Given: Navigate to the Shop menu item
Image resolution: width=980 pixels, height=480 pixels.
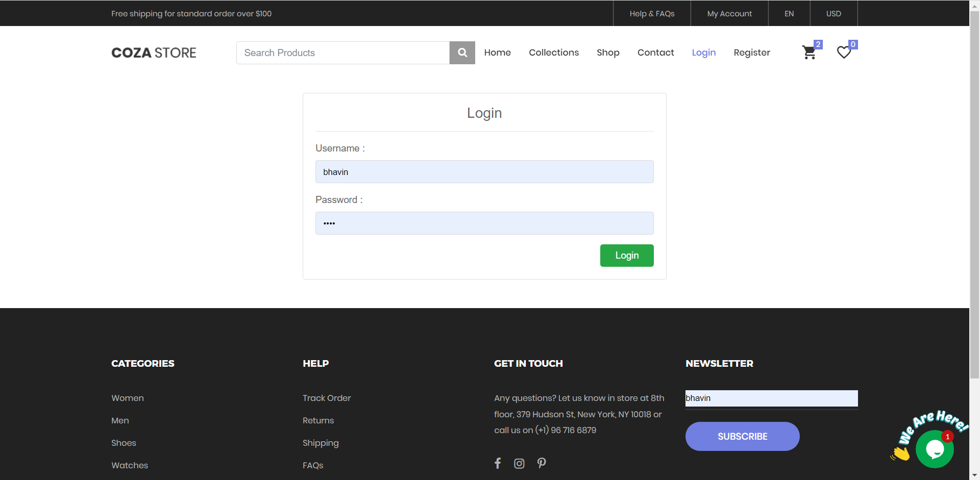Looking at the screenshot, I should [608, 53].
